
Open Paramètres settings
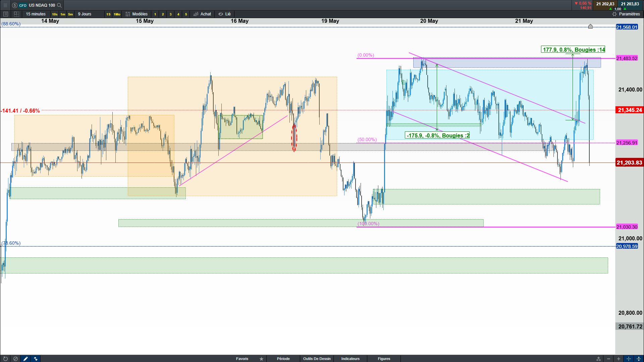[x=626, y=14]
